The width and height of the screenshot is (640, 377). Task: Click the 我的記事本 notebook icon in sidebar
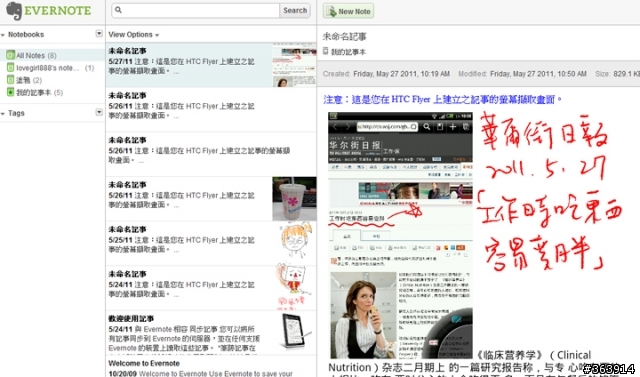click(10, 92)
